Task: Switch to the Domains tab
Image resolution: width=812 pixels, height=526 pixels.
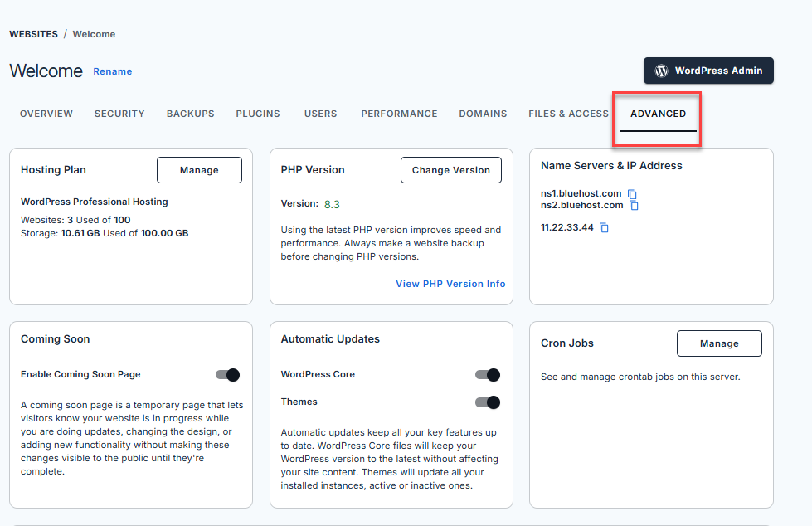Action: 483,114
